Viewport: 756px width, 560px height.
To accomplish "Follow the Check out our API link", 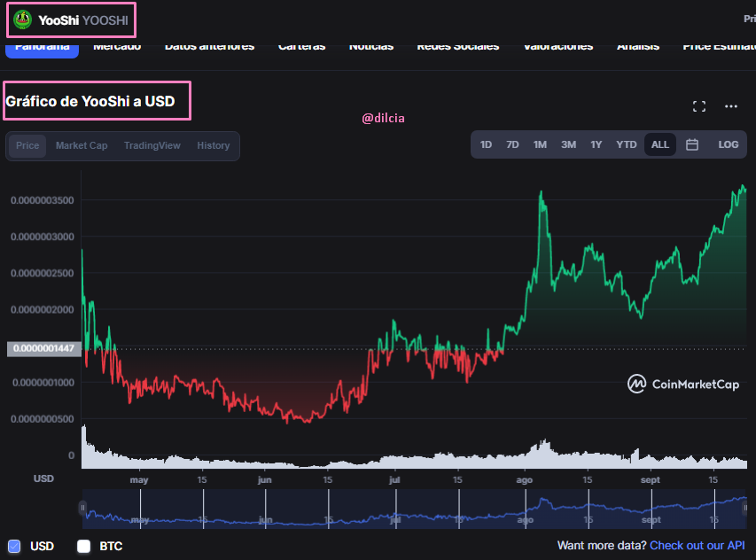I will tap(698, 546).
